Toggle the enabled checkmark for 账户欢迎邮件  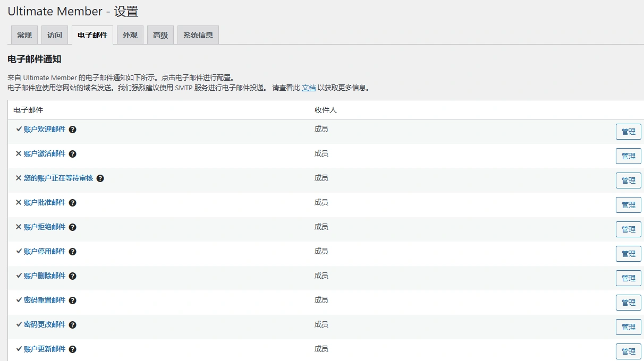(19, 129)
